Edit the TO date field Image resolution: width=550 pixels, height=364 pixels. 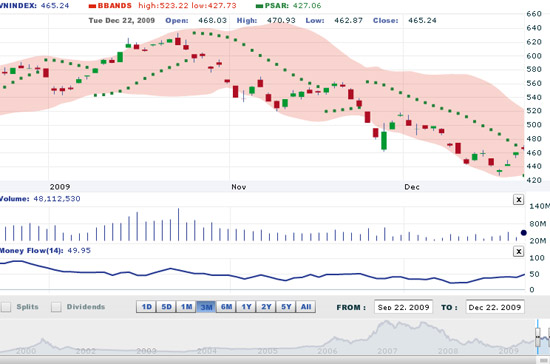point(495,307)
